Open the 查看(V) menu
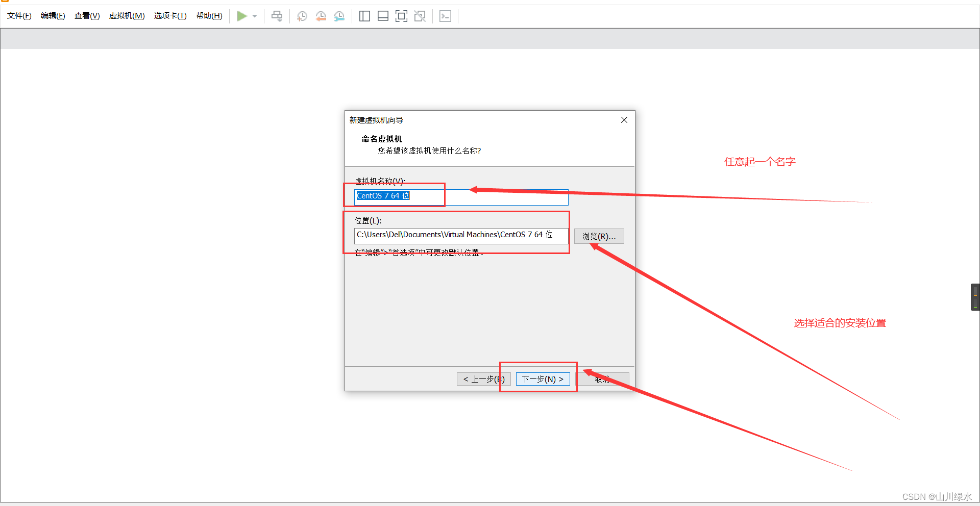Viewport: 980px width, 506px height. (x=87, y=16)
